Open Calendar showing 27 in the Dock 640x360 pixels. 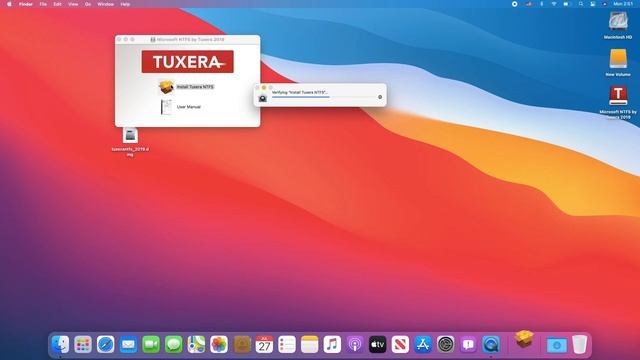coord(264,344)
